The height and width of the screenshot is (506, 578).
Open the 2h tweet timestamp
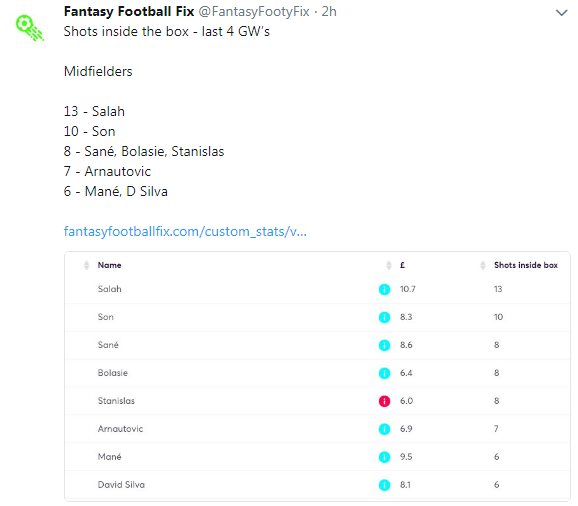pos(329,11)
